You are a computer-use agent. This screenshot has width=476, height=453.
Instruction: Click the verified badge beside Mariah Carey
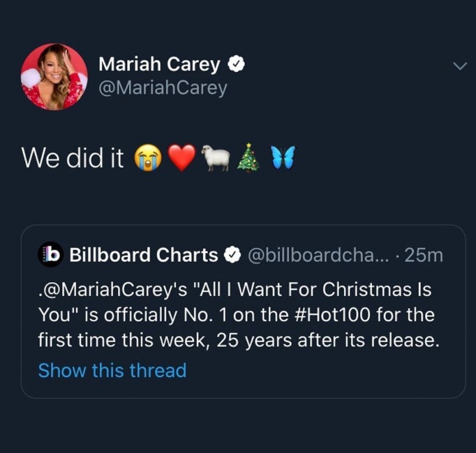click(236, 65)
